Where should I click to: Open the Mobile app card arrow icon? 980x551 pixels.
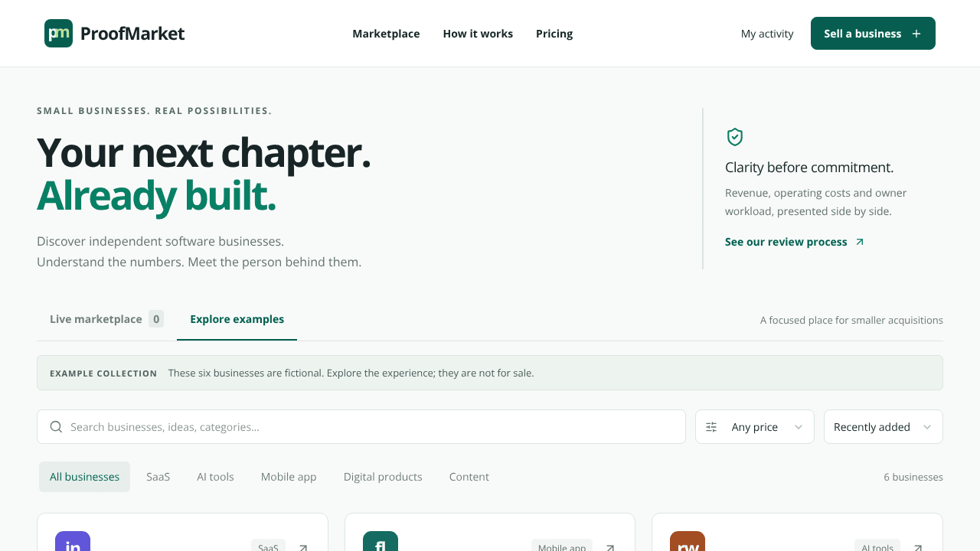(x=610, y=547)
